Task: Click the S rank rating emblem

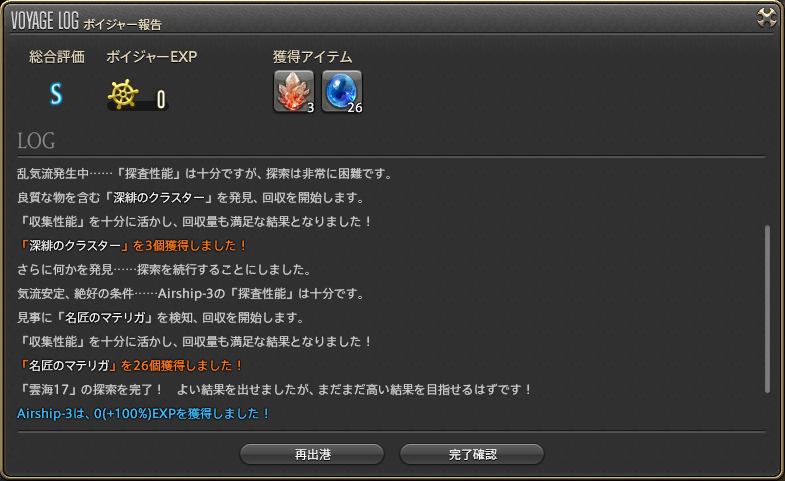Action: (x=56, y=94)
